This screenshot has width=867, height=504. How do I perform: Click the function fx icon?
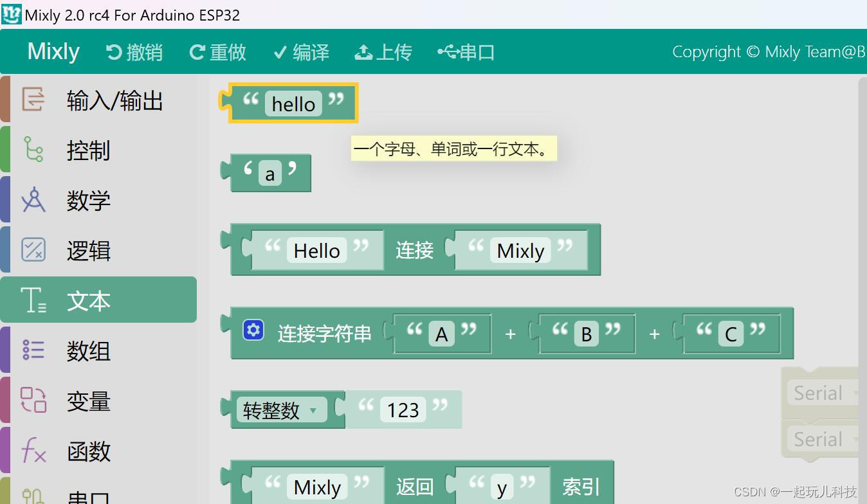tap(33, 450)
